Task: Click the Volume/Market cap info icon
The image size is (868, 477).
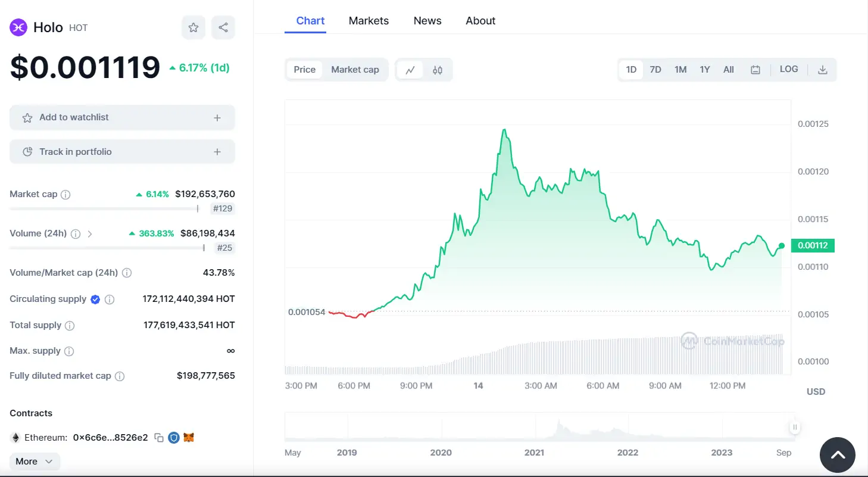Action: pyautogui.click(x=127, y=273)
